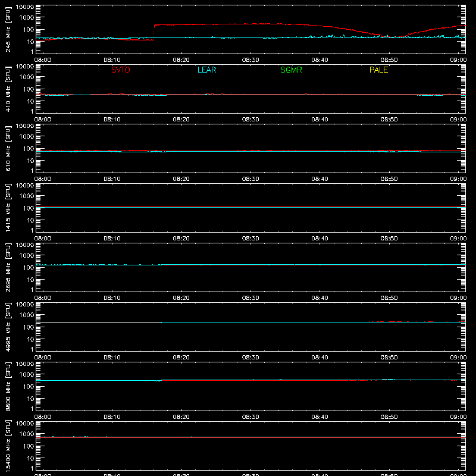Click the 08:50 tick under the 4995 MHz panel

click(x=389, y=358)
